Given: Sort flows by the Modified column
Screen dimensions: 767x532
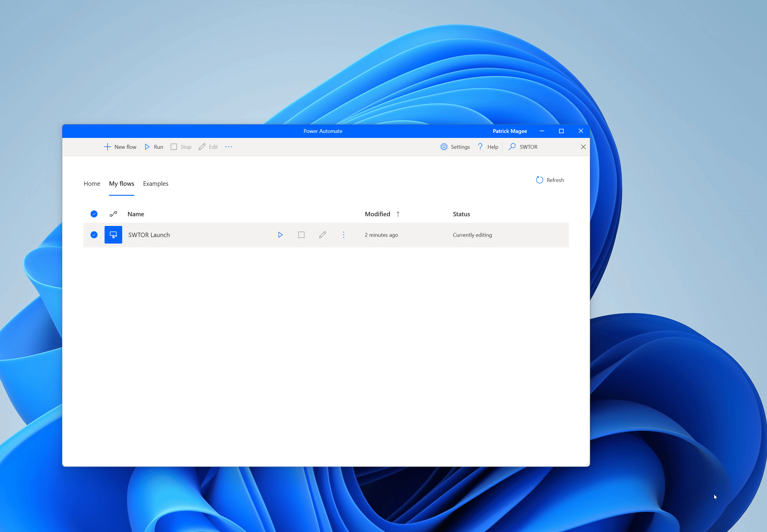Looking at the screenshot, I should 377,214.
